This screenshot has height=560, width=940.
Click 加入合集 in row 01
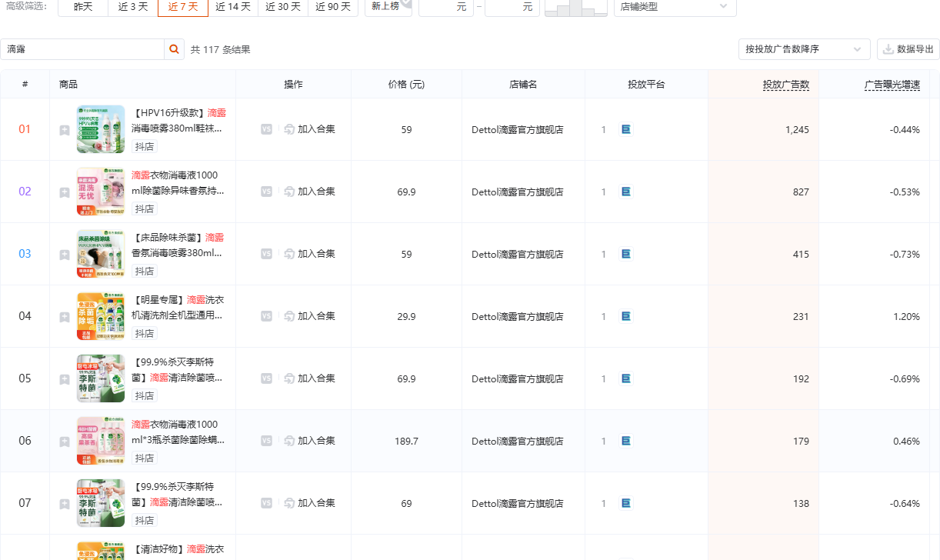(310, 129)
